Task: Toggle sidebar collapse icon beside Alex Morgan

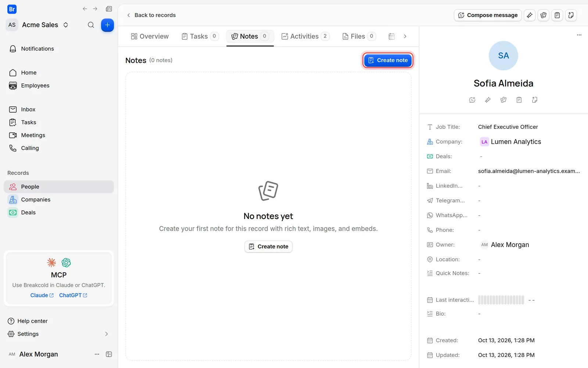Action: (x=109, y=354)
